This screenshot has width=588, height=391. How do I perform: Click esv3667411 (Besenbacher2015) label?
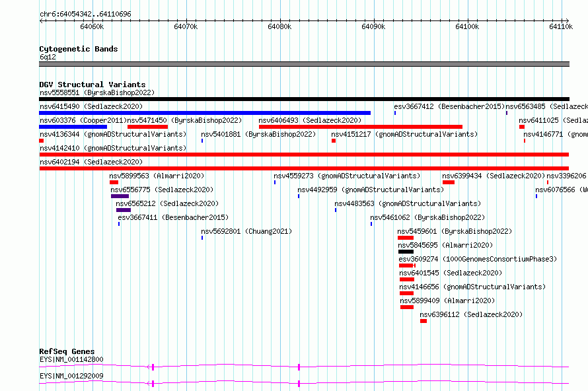(173, 217)
